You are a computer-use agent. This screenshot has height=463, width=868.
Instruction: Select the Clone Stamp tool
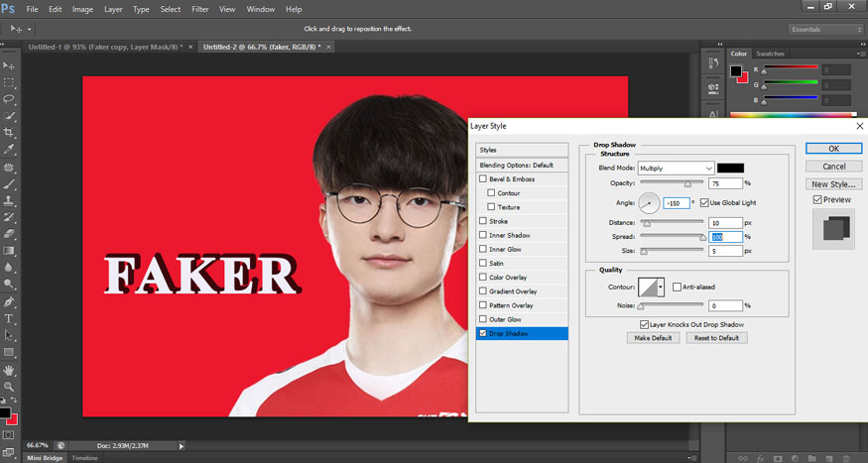click(x=9, y=200)
